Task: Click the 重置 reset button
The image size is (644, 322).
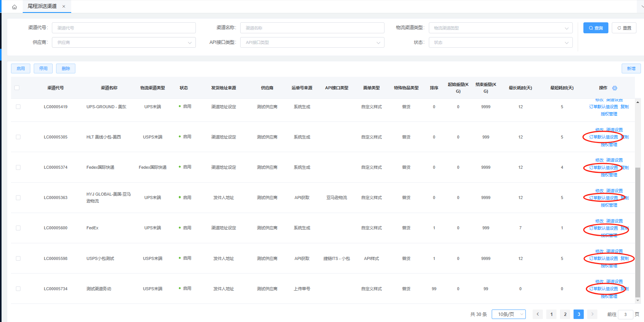Action: (624, 28)
